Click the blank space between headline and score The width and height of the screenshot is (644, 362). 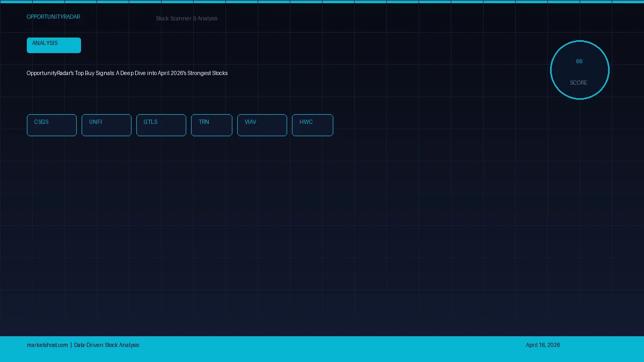tap(386, 73)
